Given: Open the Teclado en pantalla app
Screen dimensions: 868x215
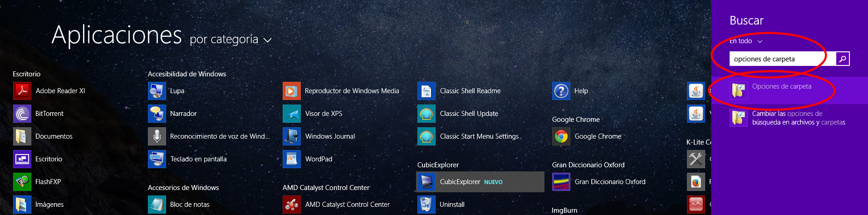Looking at the screenshot, I should (x=157, y=159).
